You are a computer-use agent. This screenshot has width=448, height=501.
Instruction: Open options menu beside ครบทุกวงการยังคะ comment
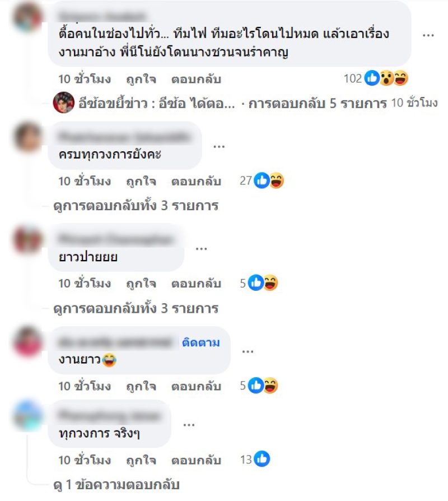pos(219,147)
